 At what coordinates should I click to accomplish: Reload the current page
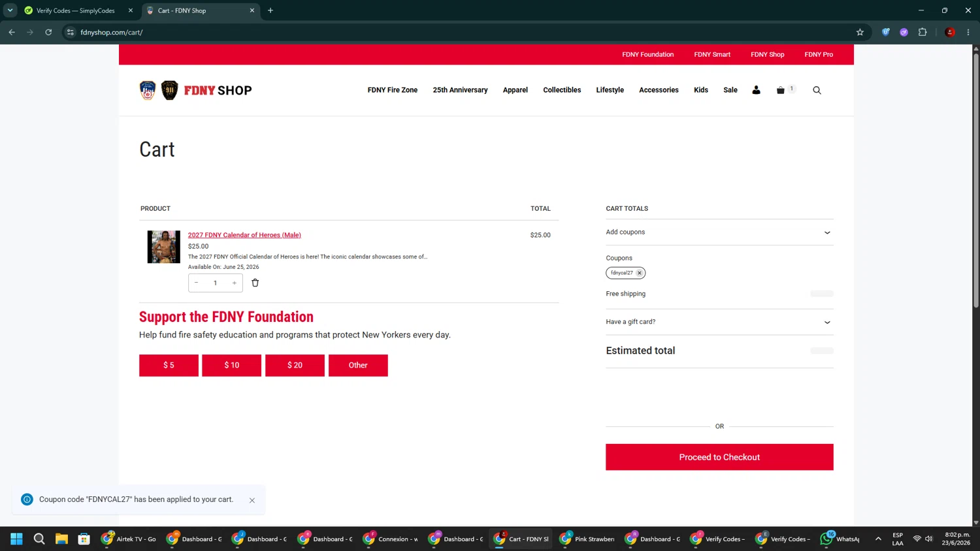pos(48,32)
